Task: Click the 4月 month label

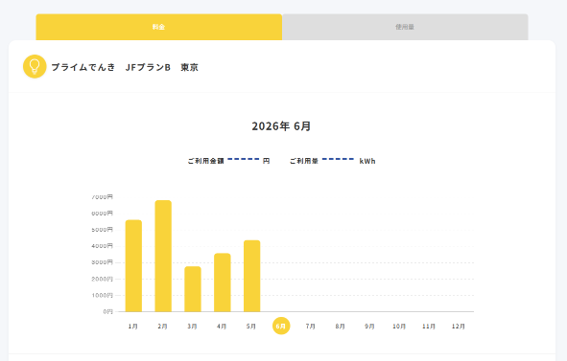Action: (x=222, y=326)
